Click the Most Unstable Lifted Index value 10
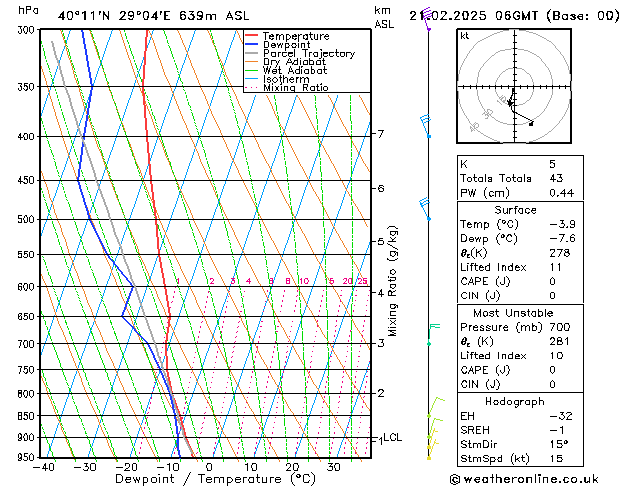The image size is (629, 486). (x=556, y=356)
